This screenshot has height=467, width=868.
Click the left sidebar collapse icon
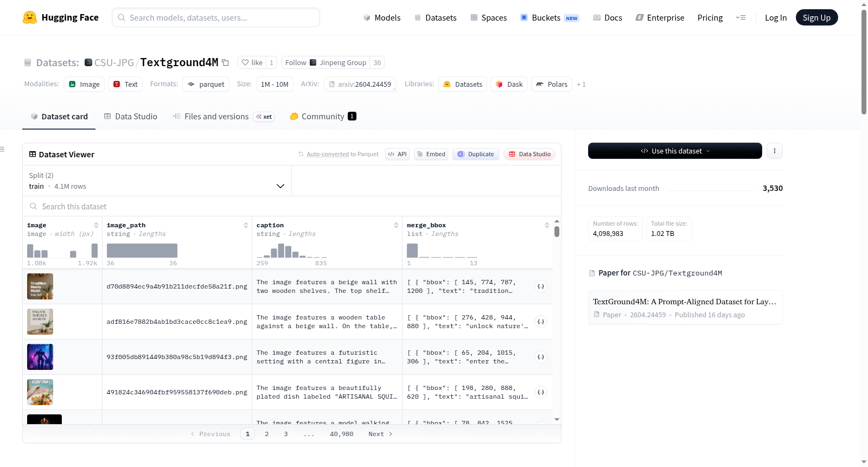2,149
